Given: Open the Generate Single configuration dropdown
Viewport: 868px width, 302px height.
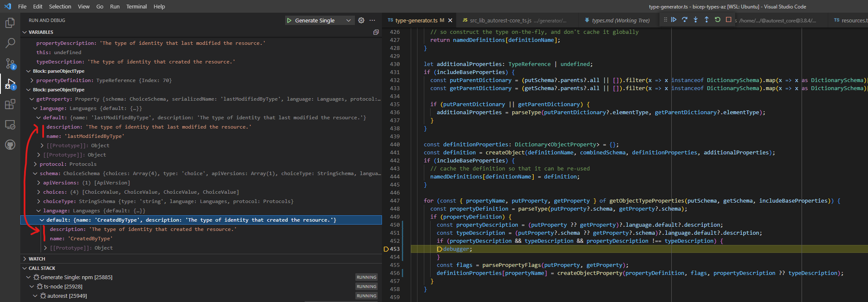Looking at the screenshot, I should 349,20.
